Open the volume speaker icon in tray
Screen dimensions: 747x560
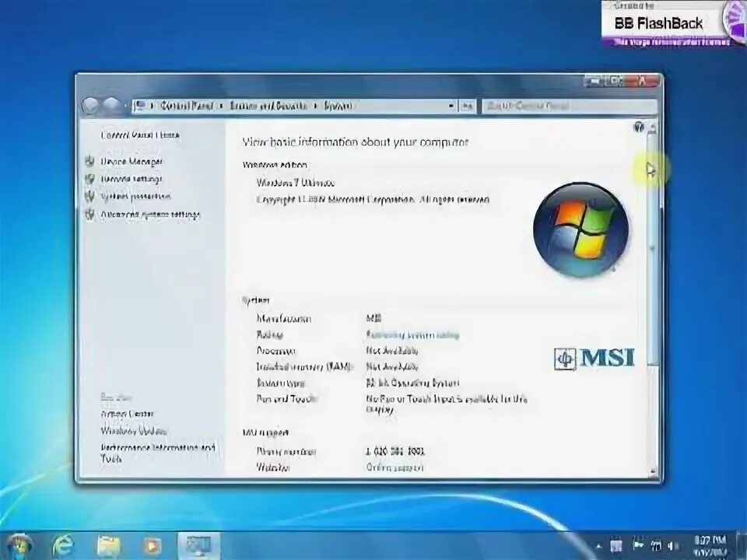tap(672, 546)
